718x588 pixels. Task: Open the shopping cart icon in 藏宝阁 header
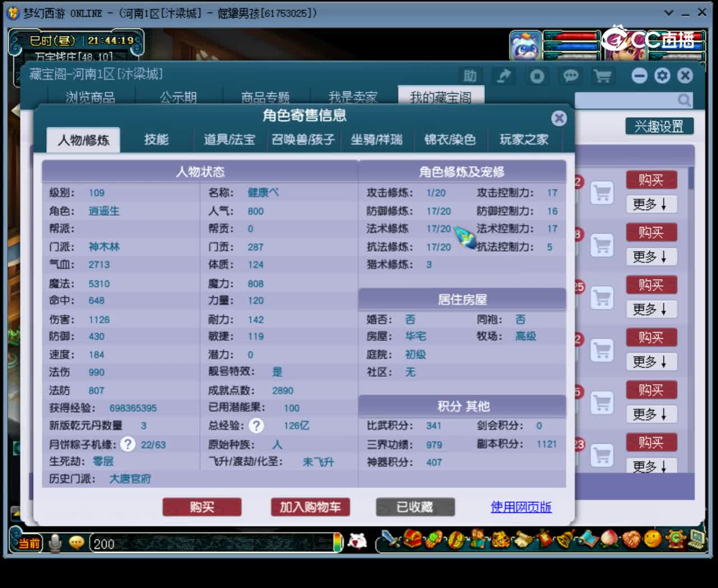click(x=603, y=76)
